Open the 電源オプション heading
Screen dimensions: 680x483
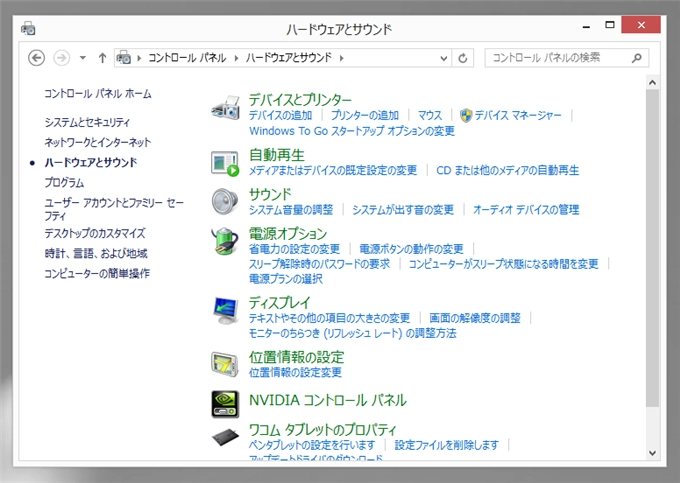pyautogui.click(x=288, y=234)
